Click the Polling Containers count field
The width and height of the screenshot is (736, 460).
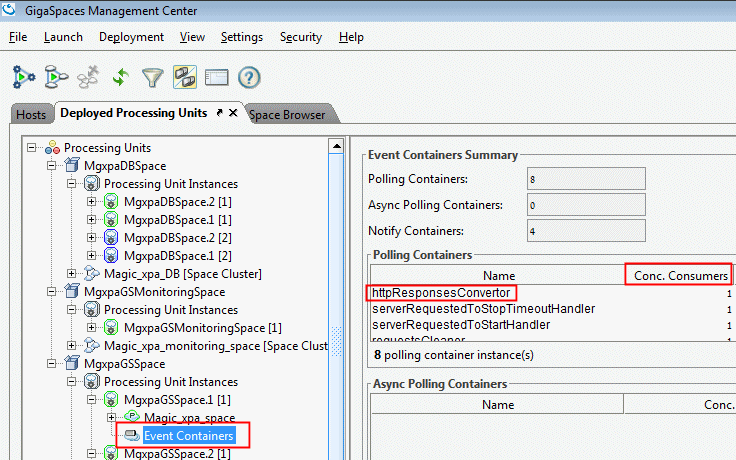[x=586, y=179]
